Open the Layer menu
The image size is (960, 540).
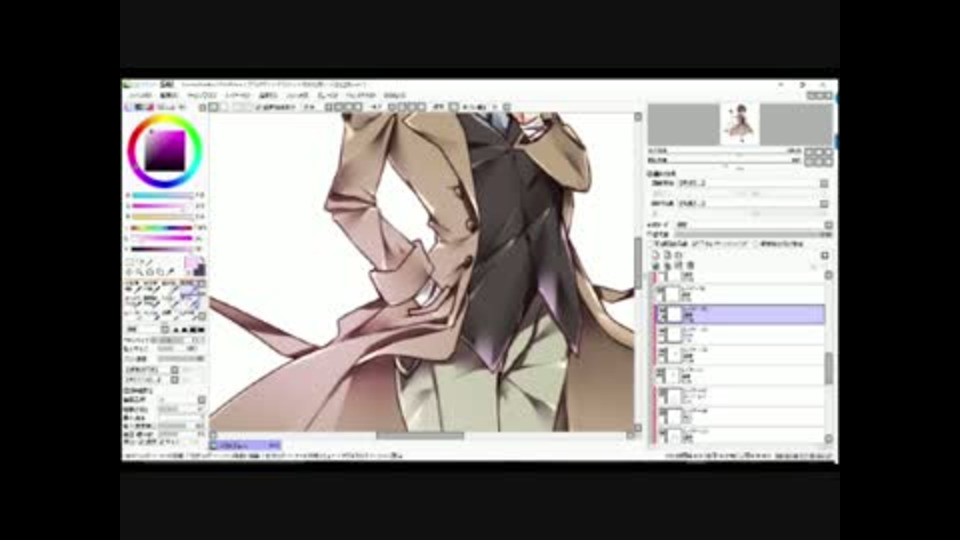coord(238,96)
